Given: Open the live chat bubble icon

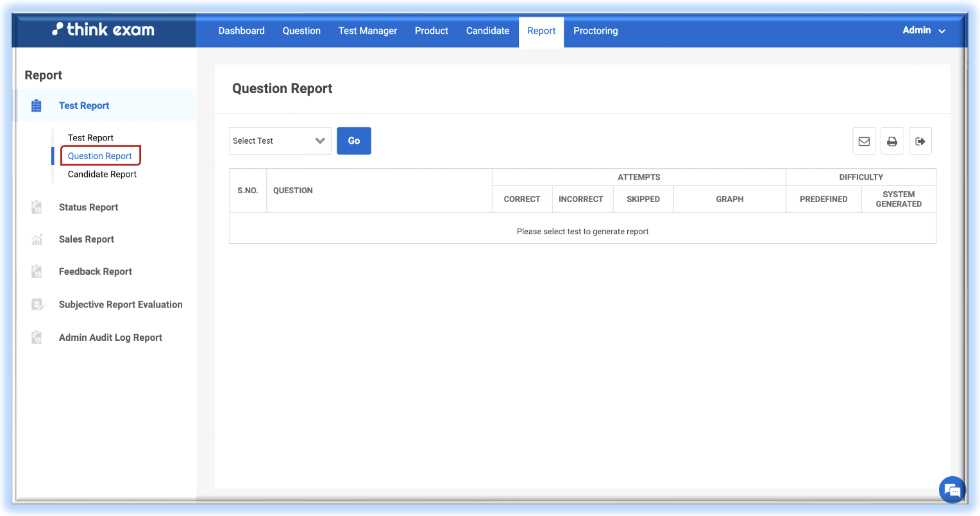Looking at the screenshot, I should pyautogui.click(x=952, y=491).
